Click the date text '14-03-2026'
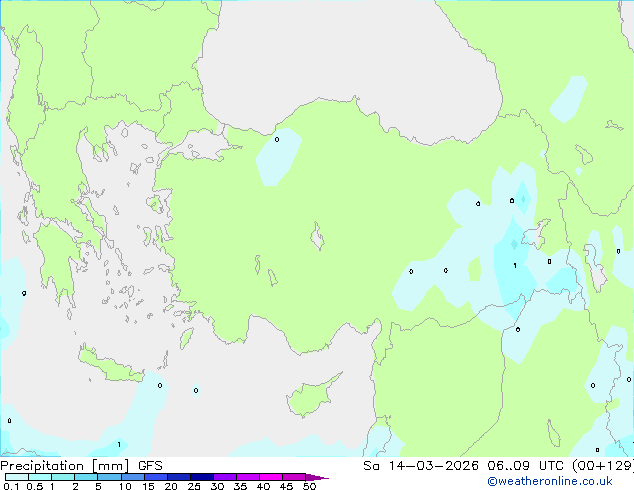This screenshot has height=490, width=634. coord(433,466)
